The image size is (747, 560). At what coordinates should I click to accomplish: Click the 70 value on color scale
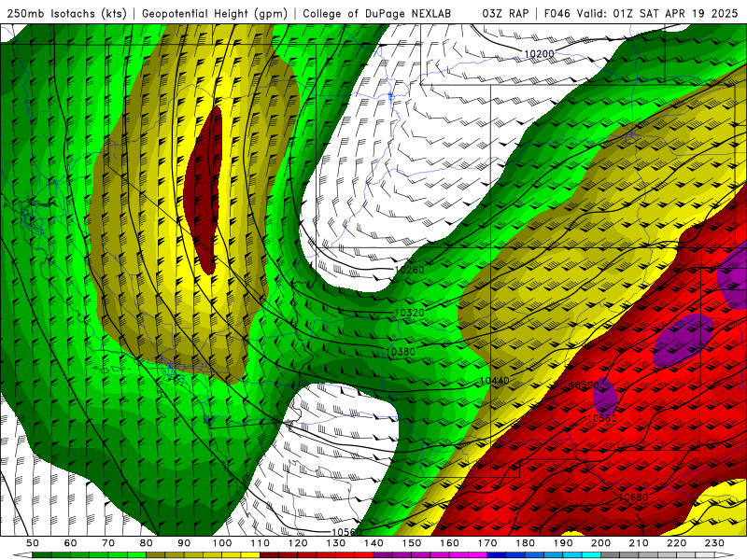click(108, 543)
